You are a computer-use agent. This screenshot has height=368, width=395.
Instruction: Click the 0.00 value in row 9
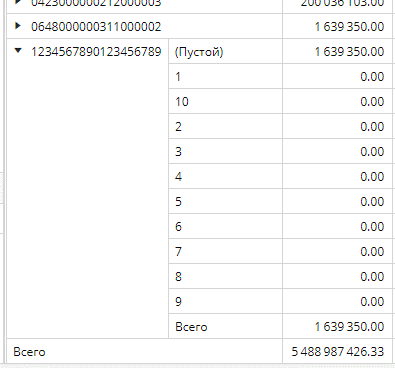coord(372,302)
